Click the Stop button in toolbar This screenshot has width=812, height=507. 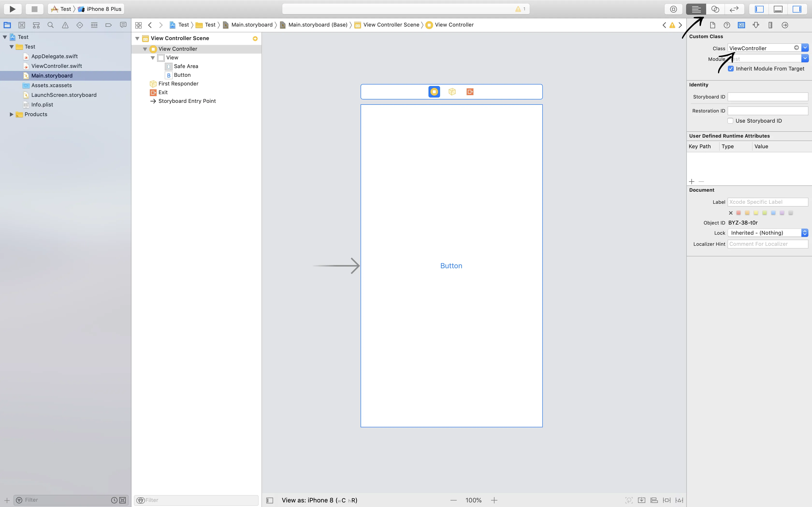tap(34, 9)
